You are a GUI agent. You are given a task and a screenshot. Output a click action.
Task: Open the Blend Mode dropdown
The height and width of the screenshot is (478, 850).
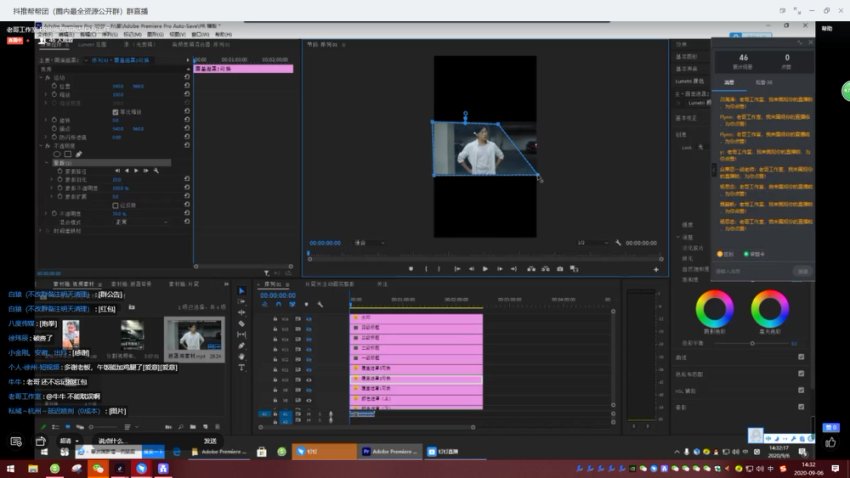pos(141,222)
